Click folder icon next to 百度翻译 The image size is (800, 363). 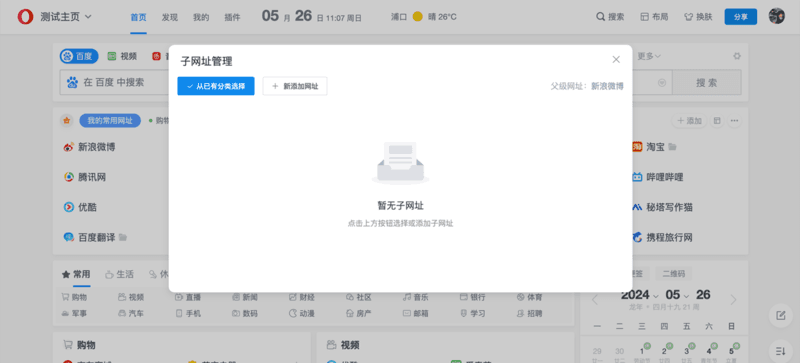[x=122, y=237]
